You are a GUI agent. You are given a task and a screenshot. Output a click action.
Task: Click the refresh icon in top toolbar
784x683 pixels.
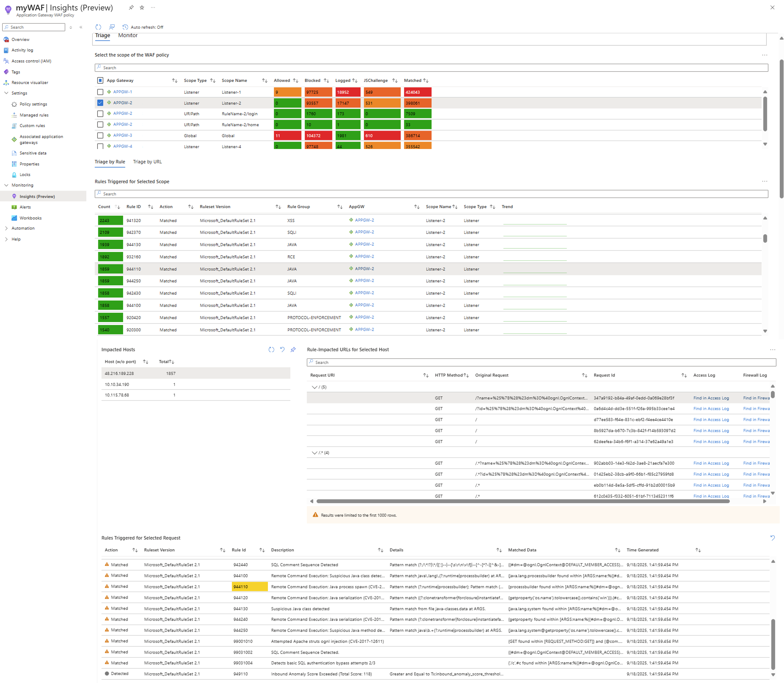(98, 27)
